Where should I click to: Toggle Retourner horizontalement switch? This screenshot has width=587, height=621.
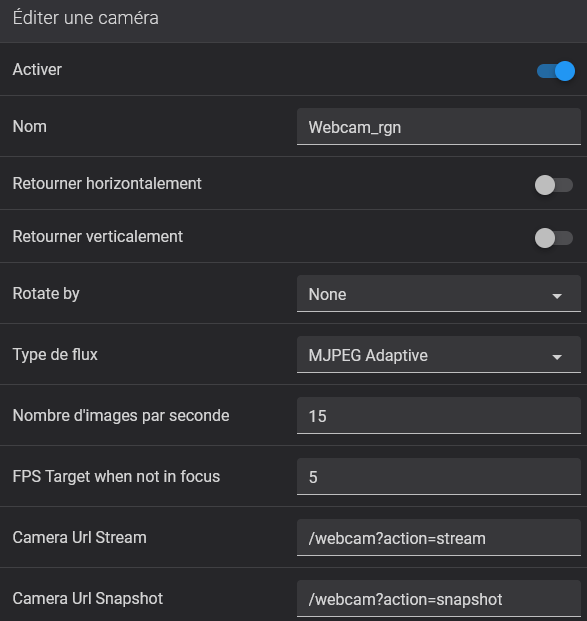[x=554, y=185]
